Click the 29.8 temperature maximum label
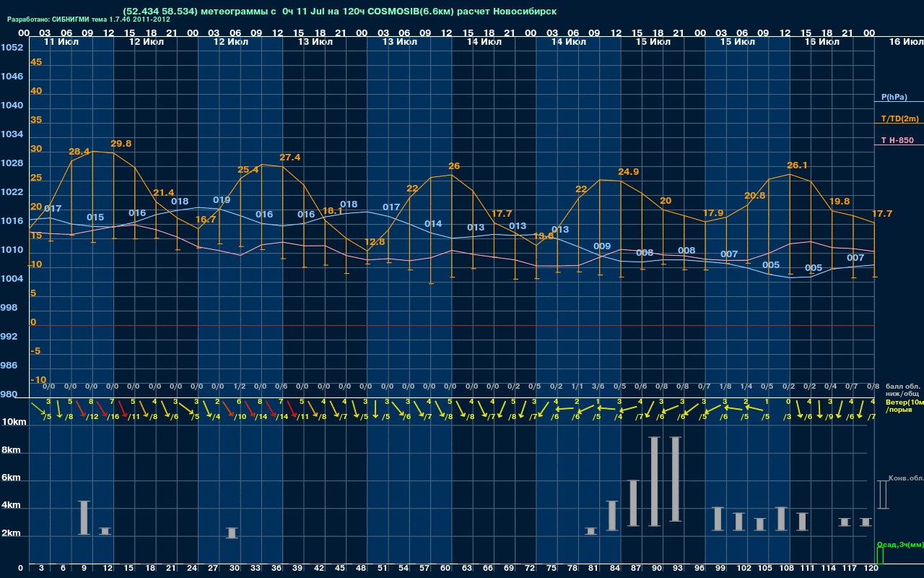Image resolution: width=924 pixels, height=578 pixels. 121,144
